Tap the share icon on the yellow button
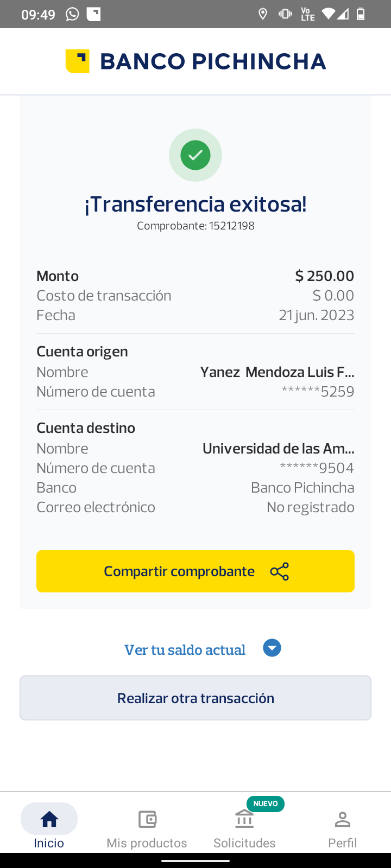Image resolution: width=391 pixels, height=868 pixels. pyautogui.click(x=280, y=572)
